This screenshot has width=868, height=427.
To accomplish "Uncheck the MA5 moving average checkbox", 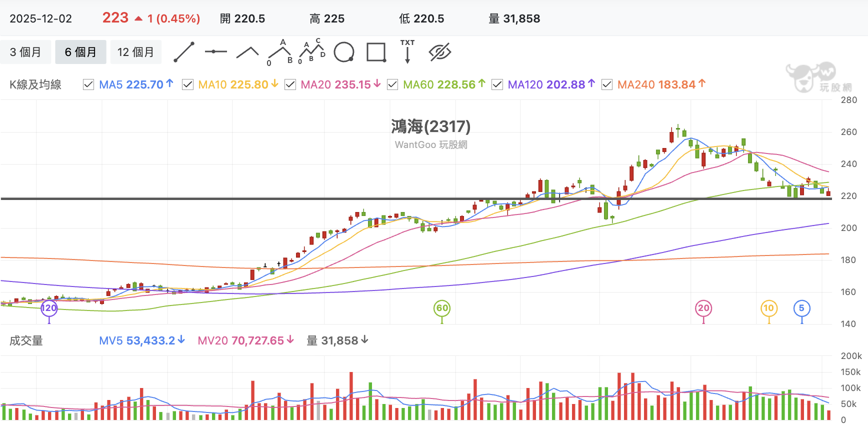I will pos(88,84).
